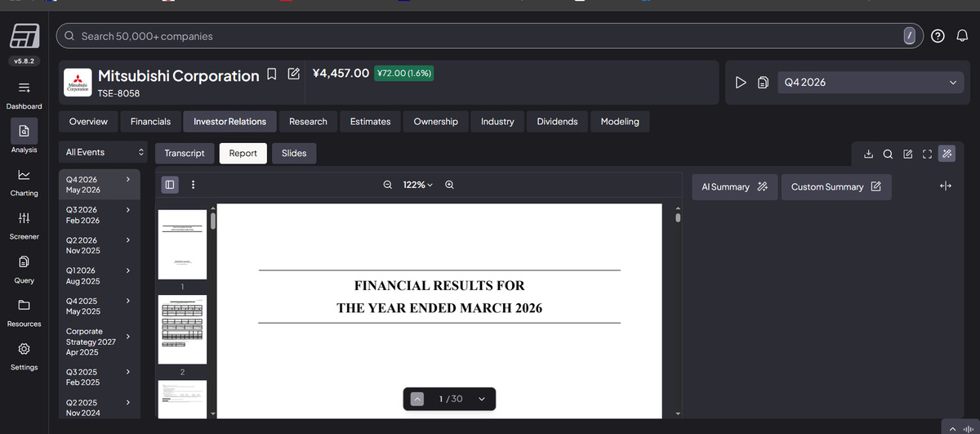Open the Estimates tab

(370, 121)
